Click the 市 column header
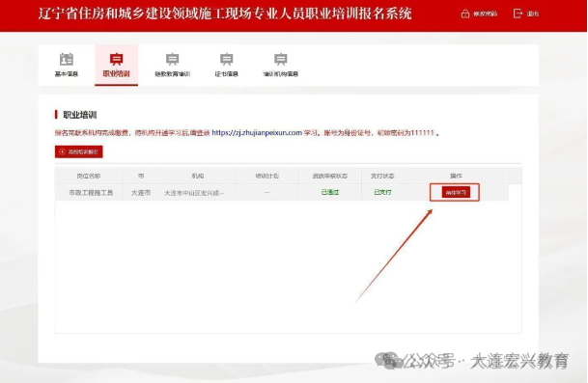The image size is (588, 383). 141,176
